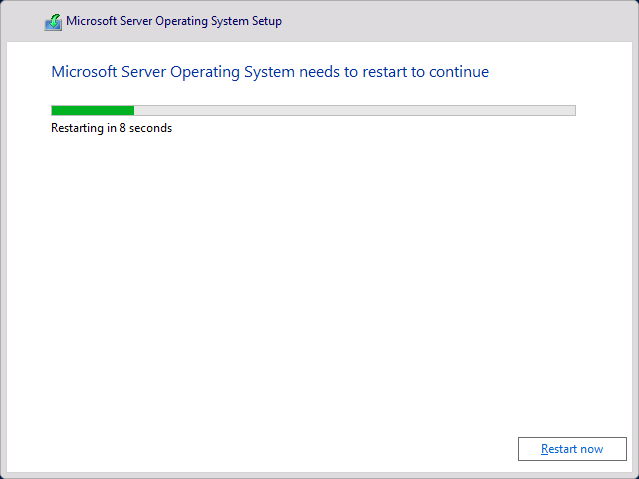639x479 pixels.
Task: Click the green restart progress bar
Action: point(313,110)
